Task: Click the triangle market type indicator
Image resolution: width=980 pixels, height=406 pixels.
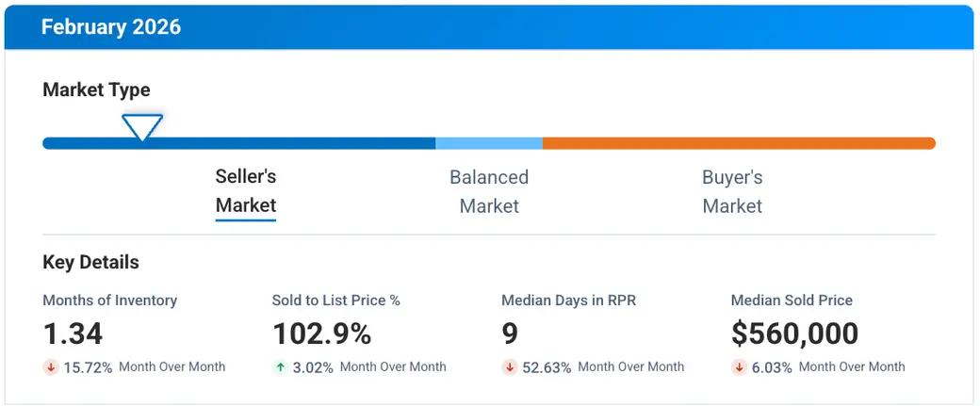Action: click(141, 126)
